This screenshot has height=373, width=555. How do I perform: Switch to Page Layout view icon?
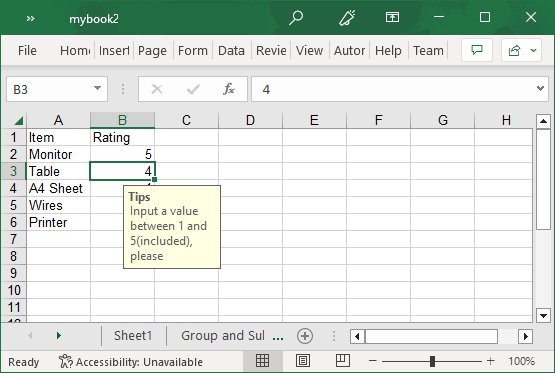click(x=303, y=361)
